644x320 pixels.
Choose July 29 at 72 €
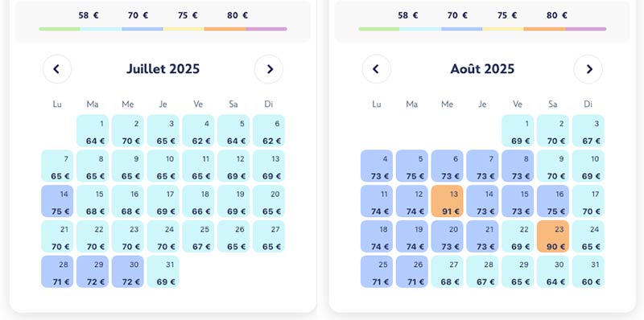pyautogui.click(x=93, y=272)
